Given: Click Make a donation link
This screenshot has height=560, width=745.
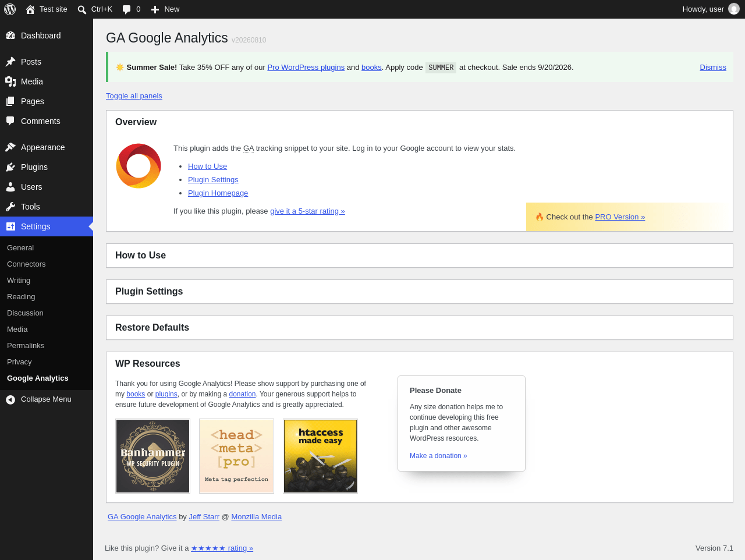Looking at the screenshot, I should click(x=438, y=456).
